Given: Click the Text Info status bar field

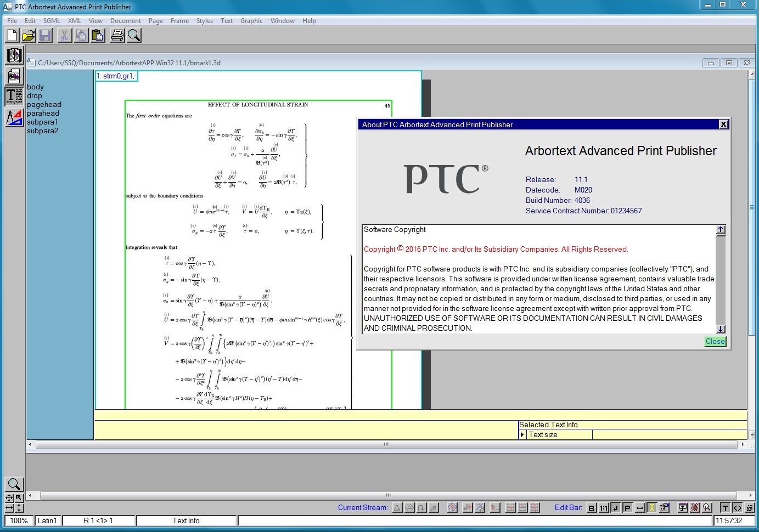Looking at the screenshot, I should pos(186,521).
